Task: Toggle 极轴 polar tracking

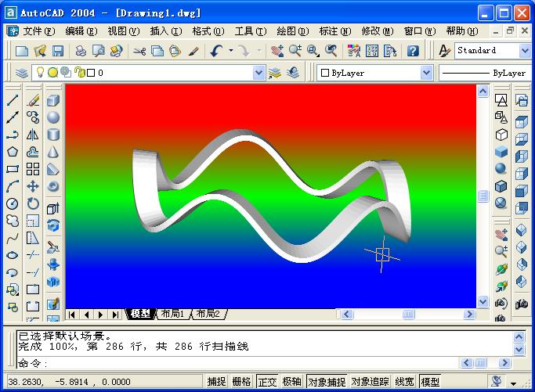Action: click(291, 381)
